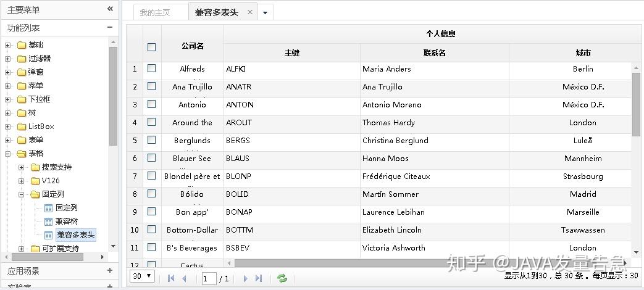Expand the 下拉框 folder node

[x=7, y=99]
